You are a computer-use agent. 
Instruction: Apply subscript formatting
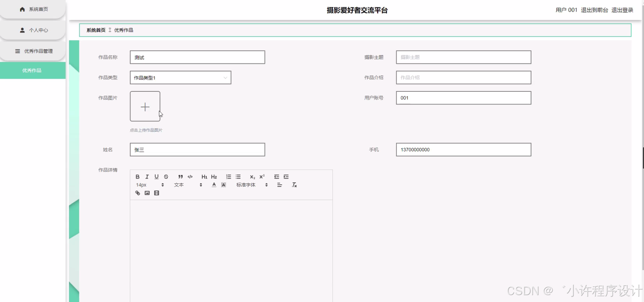(x=253, y=177)
